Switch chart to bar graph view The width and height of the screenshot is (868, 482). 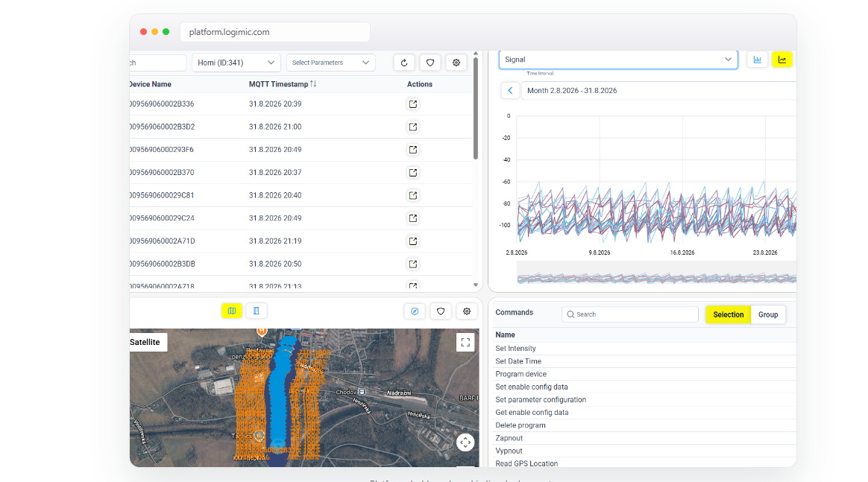pyautogui.click(x=758, y=60)
